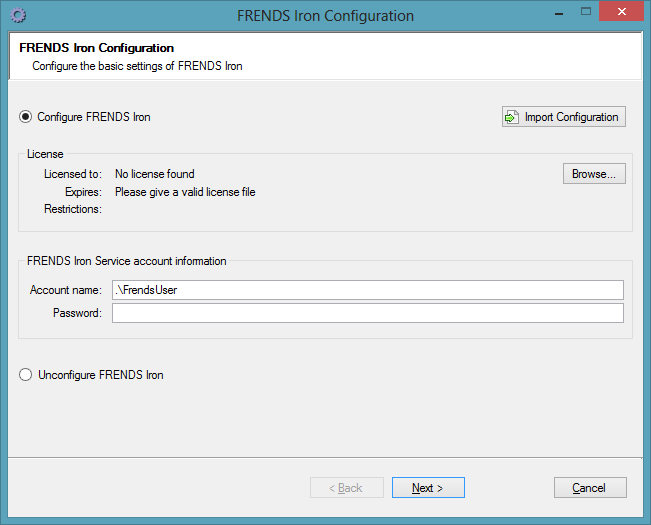
Task: Click the 'Restrictions:' label
Action: [x=73, y=209]
